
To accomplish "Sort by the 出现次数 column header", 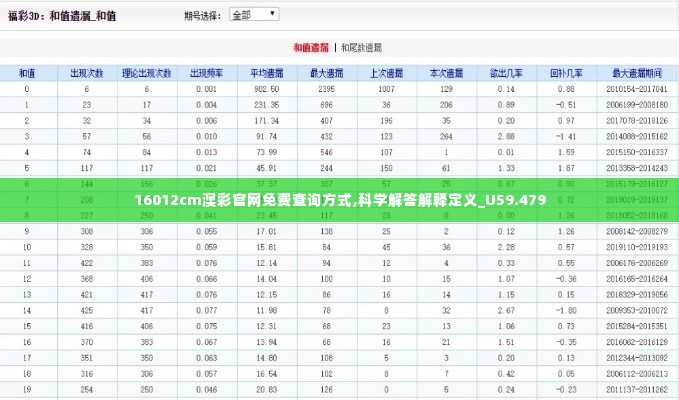I will [87, 73].
